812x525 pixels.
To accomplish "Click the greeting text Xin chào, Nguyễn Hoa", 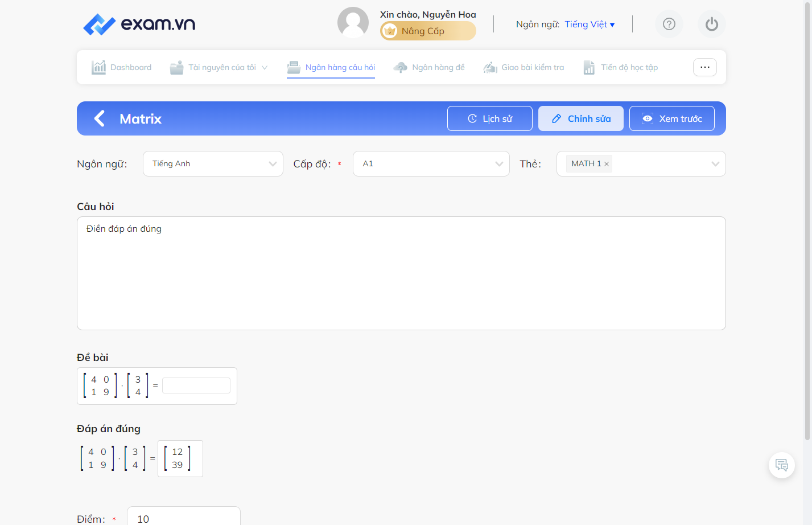I will (x=428, y=14).
